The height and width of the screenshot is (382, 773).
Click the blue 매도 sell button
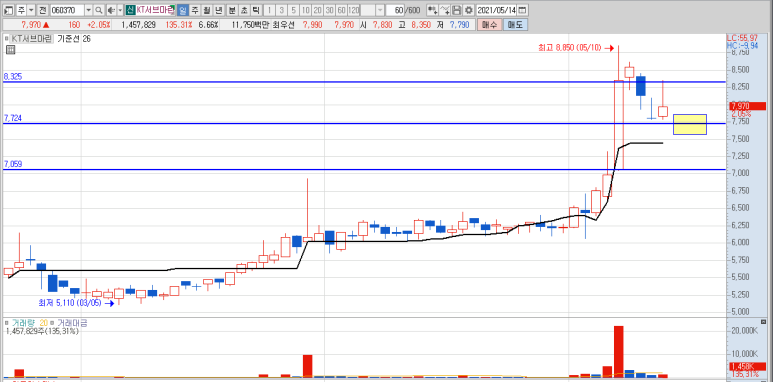515,25
